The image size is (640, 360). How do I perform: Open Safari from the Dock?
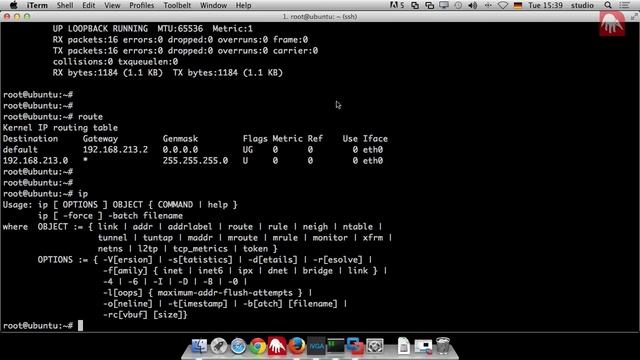[x=238, y=346]
